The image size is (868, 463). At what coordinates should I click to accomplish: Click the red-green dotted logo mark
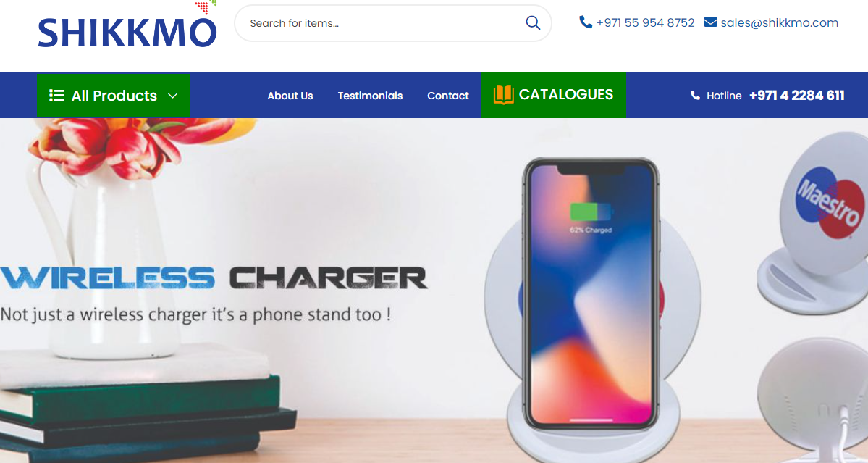(206, 7)
